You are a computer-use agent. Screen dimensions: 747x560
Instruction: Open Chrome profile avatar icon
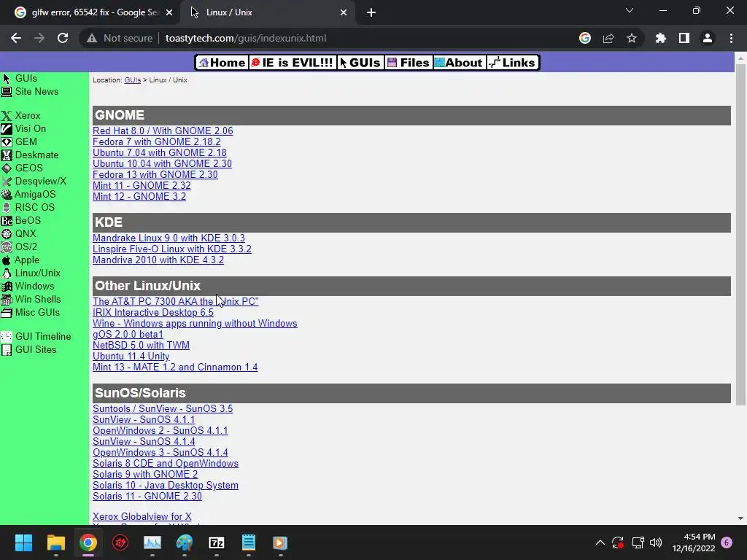pyautogui.click(x=708, y=38)
